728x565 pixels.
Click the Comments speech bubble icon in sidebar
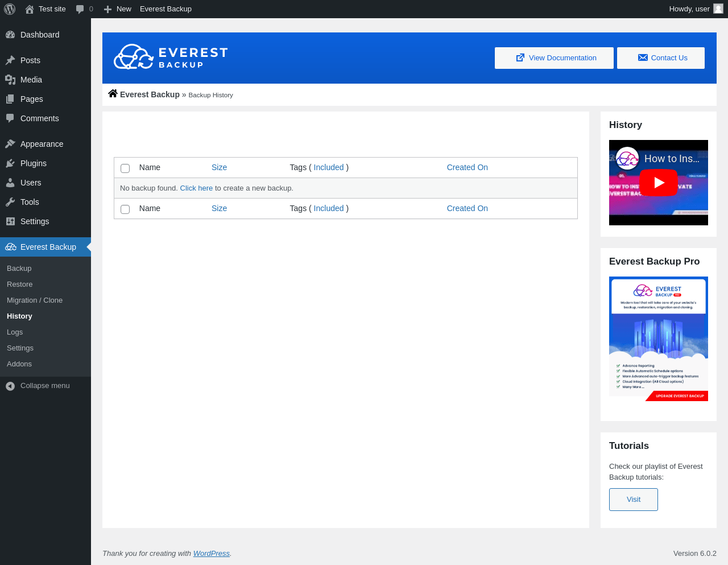pyautogui.click(x=10, y=118)
